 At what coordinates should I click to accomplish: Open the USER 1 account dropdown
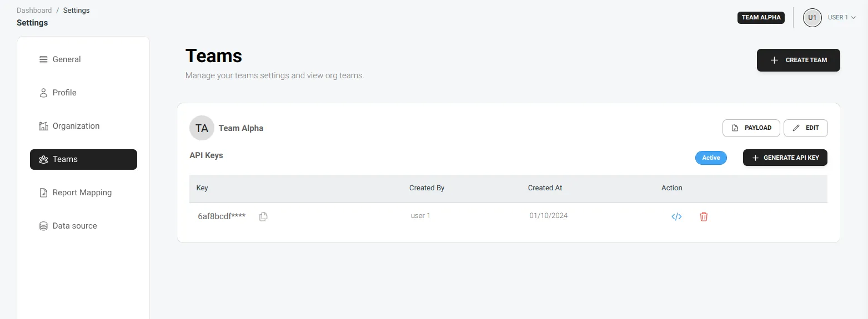pos(841,18)
